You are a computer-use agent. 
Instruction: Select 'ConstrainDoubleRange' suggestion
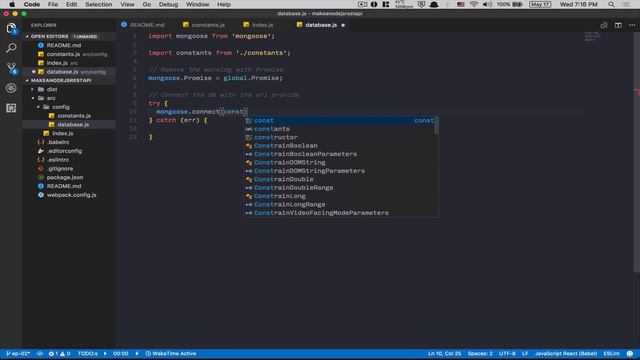pyautogui.click(x=340, y=188)
